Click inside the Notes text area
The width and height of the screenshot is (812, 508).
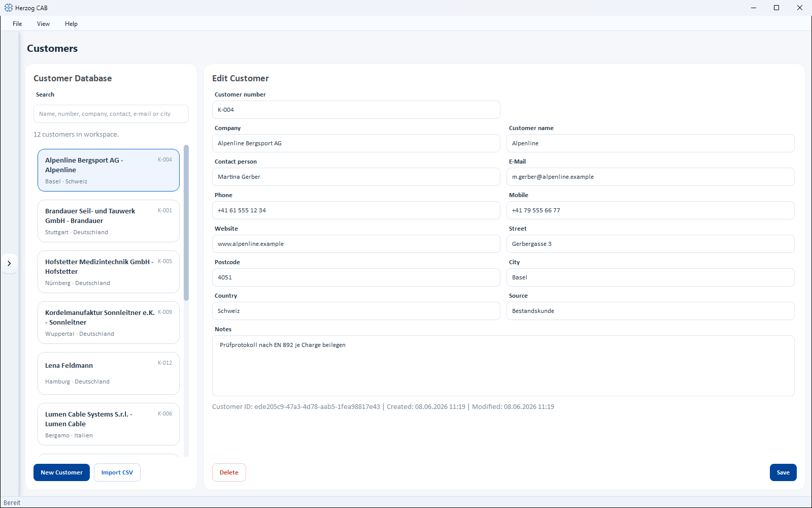(x=503, y=366)
